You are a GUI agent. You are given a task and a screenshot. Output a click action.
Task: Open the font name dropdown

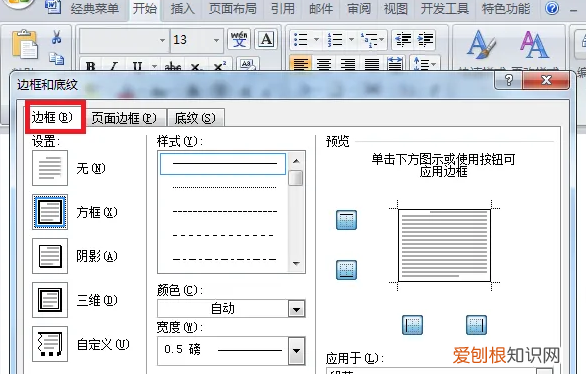pos(162,40)
